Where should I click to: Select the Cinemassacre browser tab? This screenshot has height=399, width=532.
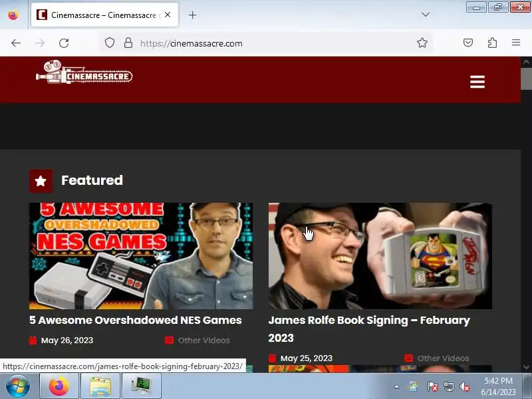[104, 15]
